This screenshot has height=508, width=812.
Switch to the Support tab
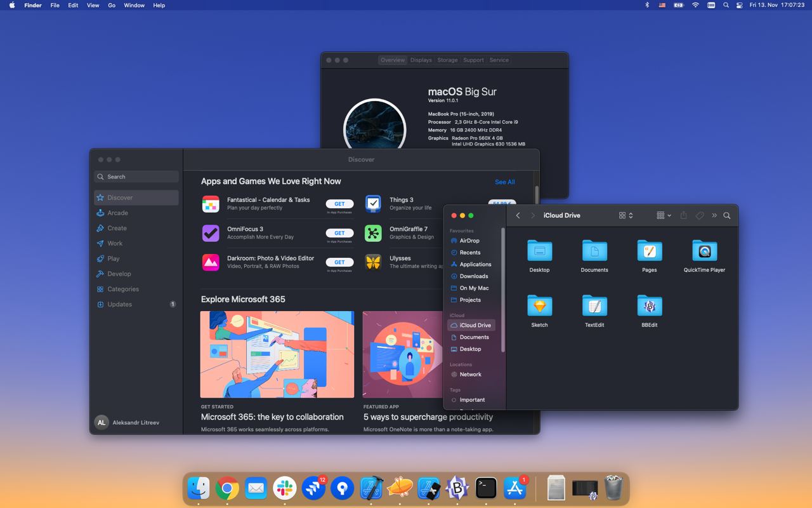click(473, 60)
